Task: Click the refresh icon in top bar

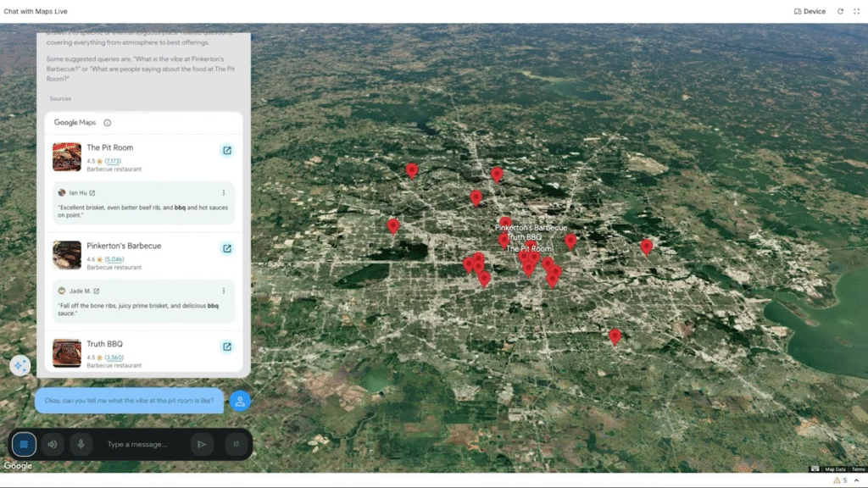Action: [x=840, y=12]
